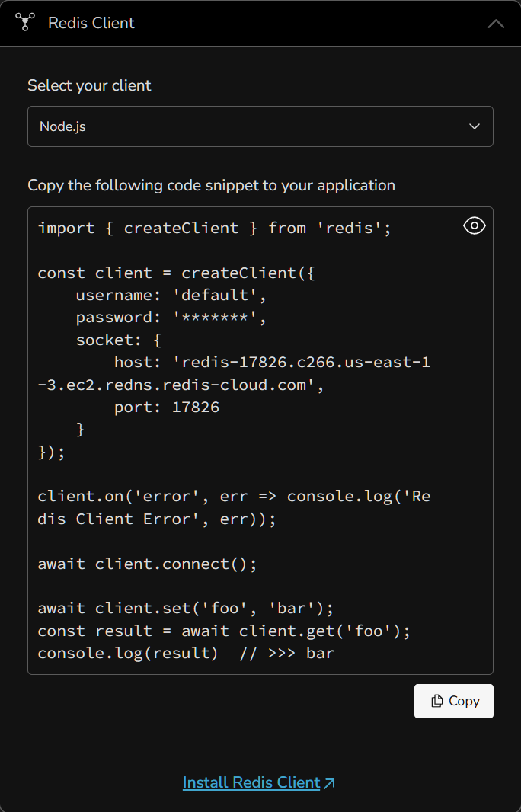This screenshot has height=812, width=521.
Task: Reveal the password with the eye icon
Action: coord(474,225)
